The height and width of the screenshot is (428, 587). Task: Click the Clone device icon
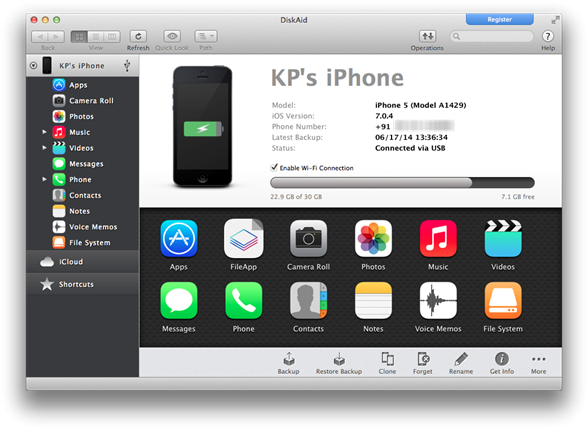pyautogui.click(x=387, y=359)
